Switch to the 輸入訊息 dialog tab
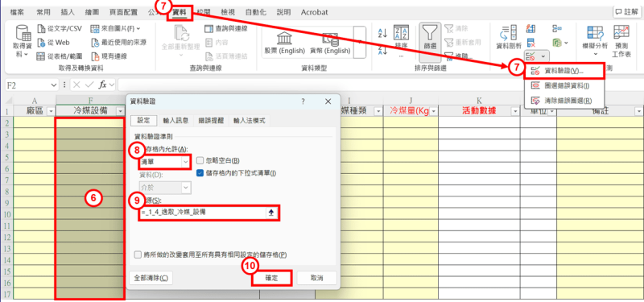 175,120
